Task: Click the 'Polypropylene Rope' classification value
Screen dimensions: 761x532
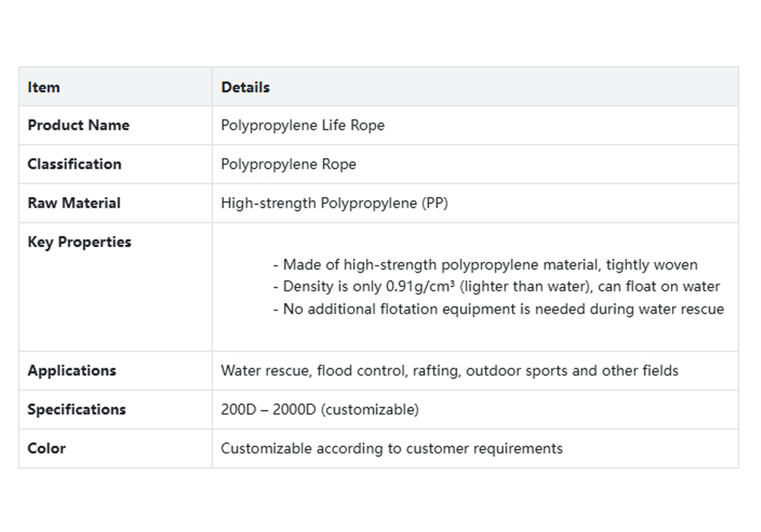Action: 288,164
